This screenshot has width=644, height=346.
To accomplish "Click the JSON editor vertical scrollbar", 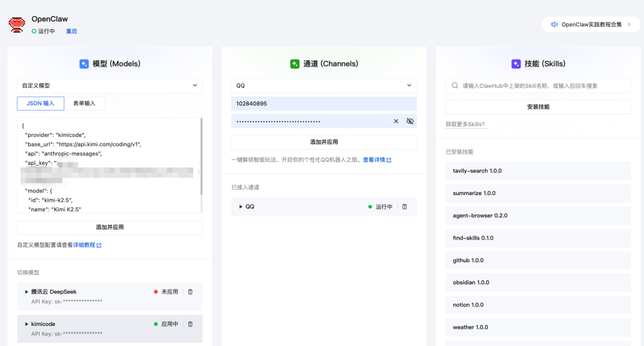I will point(201,156).
